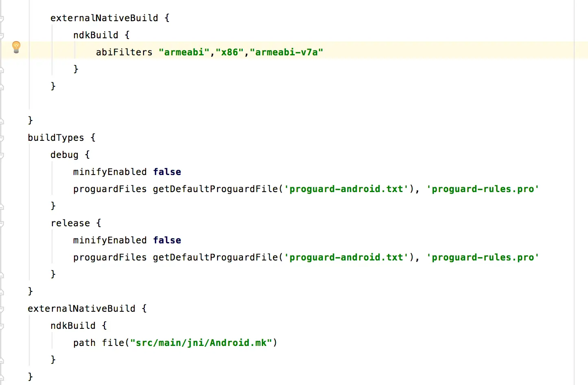Click getDefaultProguardFile in the debug block
Viewport: 588px width, 385px height.
pyautogui.click(x=215, y=189)
